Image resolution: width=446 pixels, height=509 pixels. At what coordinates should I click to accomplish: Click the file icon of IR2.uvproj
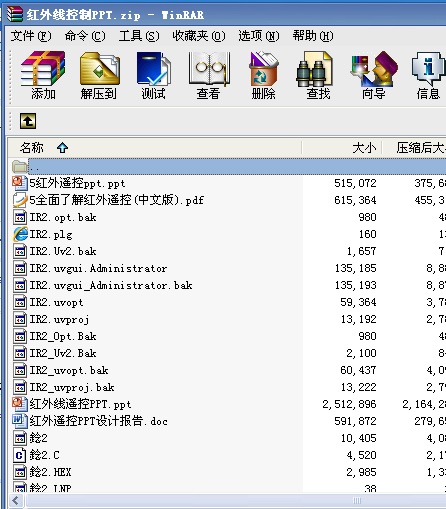[x=20, y=319]
